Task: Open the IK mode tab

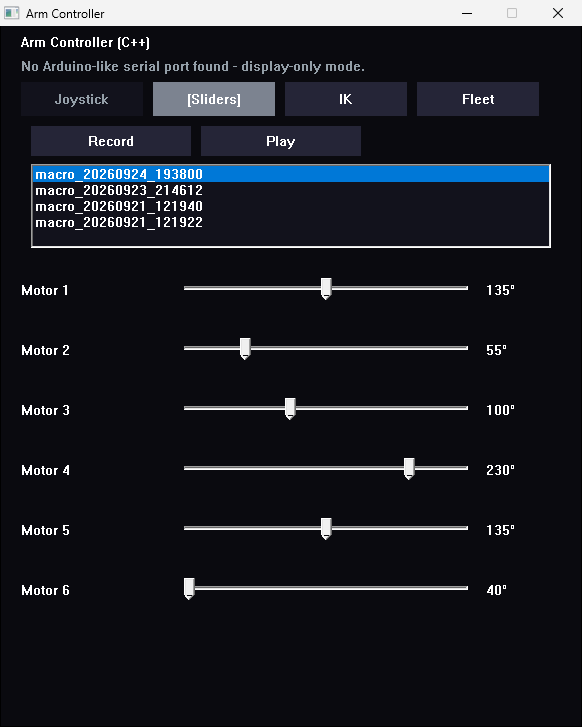Action: [345, 99]
